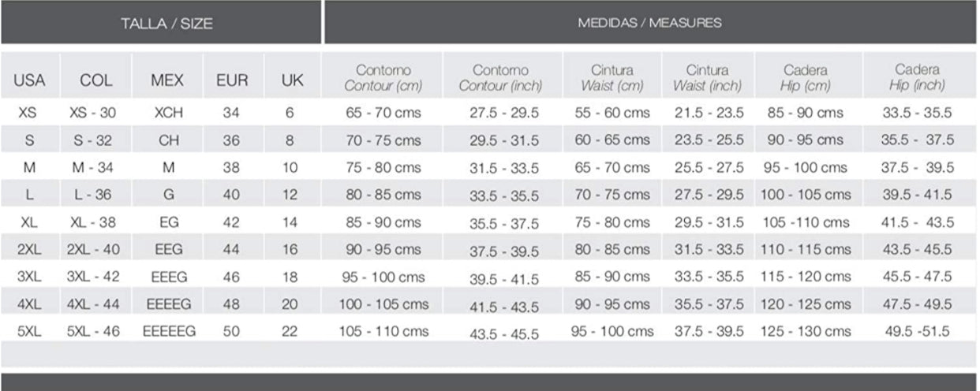Screen dimensions: 980x391
Task: Click the XS cell in USA column
Action: pyautogui.click(x=27, y=114)
